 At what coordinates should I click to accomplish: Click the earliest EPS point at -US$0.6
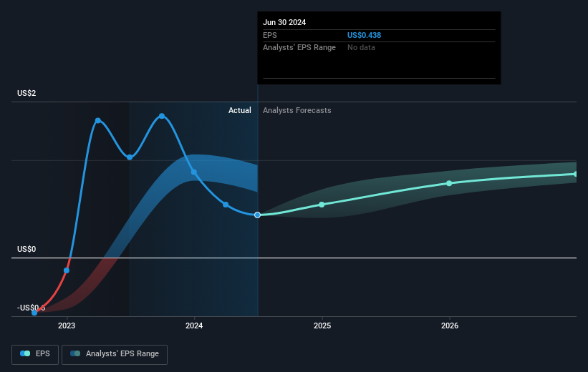click(x=34, y=313)
